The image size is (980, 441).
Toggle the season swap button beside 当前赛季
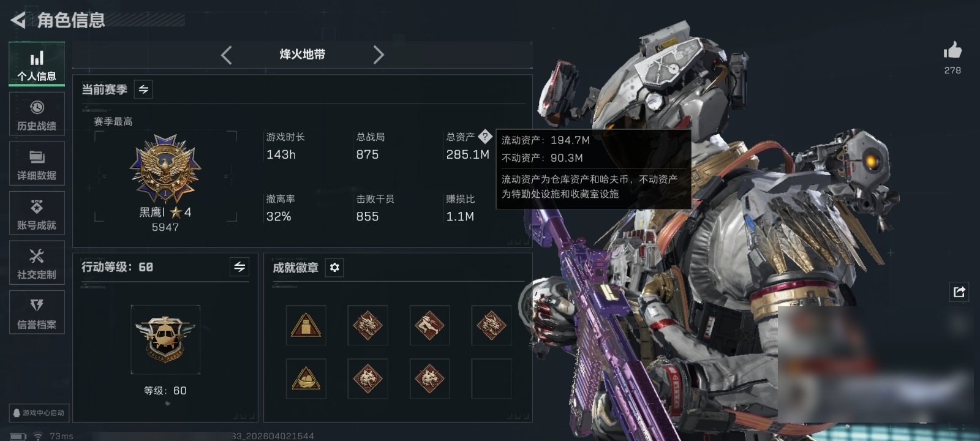143,89
